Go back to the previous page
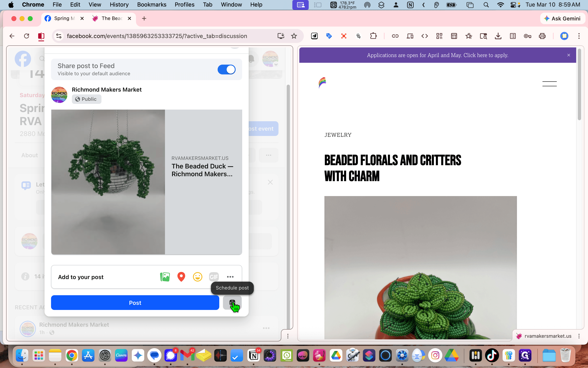 tap(12, 36)
